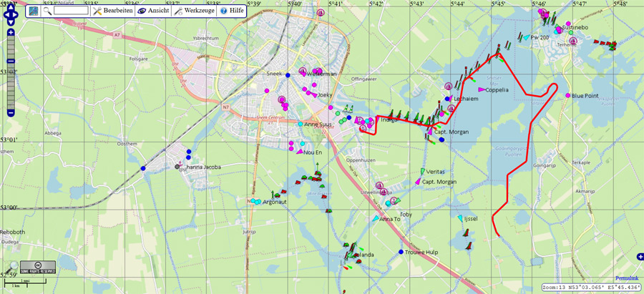Viewport: 644px width, 294px height.
Task: Pan the map right with arrow
Action: pyautogui.click(x=18, y=14)
